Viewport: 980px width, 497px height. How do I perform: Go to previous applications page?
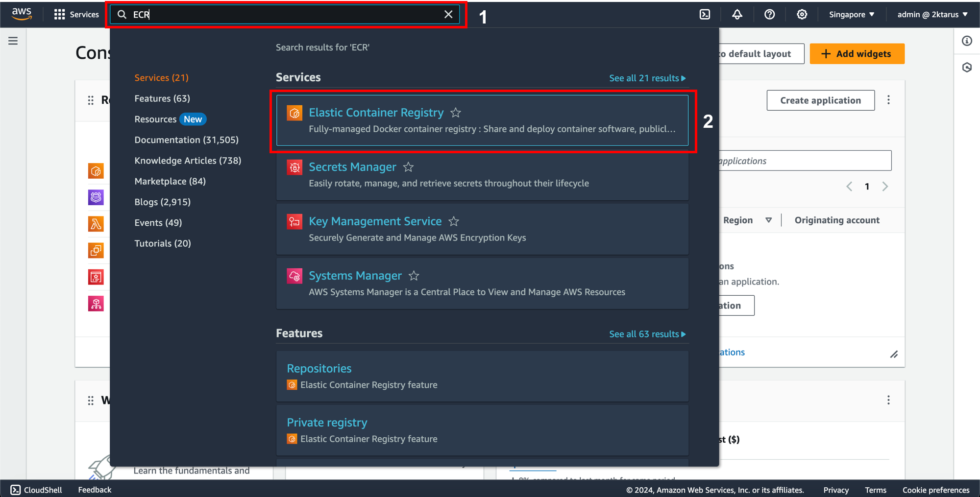coord(849,187)
